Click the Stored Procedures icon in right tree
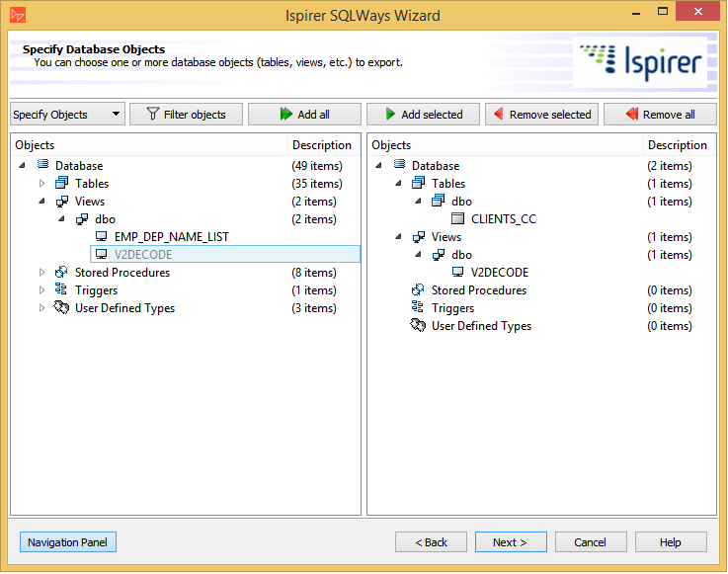728x574 pixels. coord(418,289)
